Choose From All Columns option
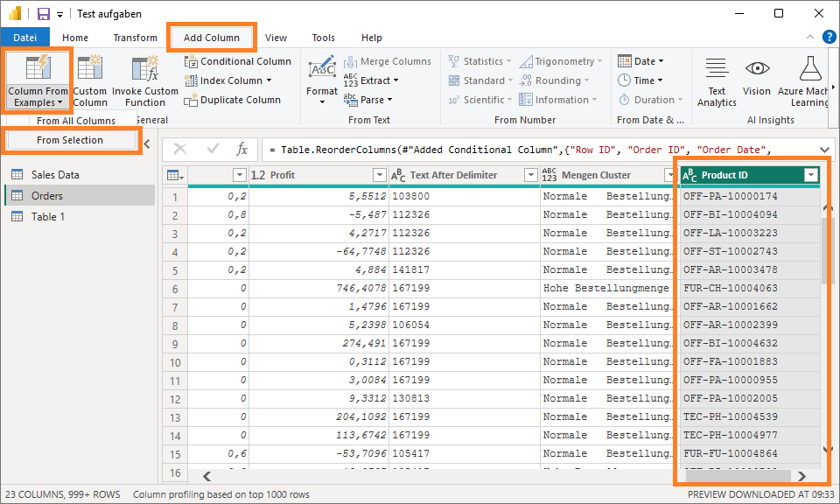Screen dimensions: 840x504 [76, 121]
